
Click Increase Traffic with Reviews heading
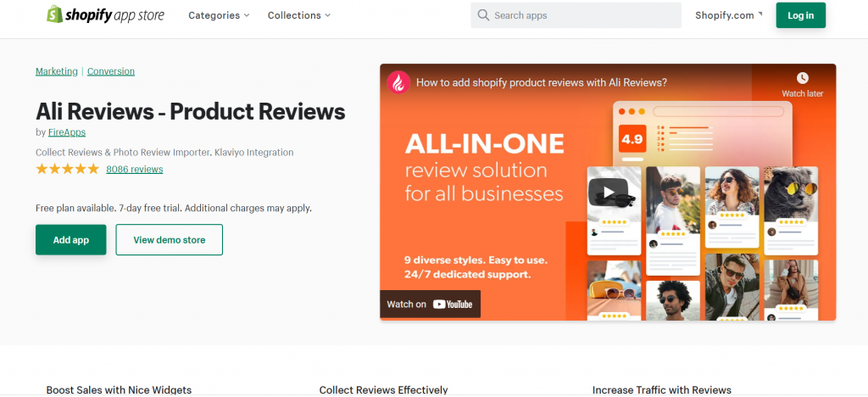pyautogui.click(x=661, y=390)
